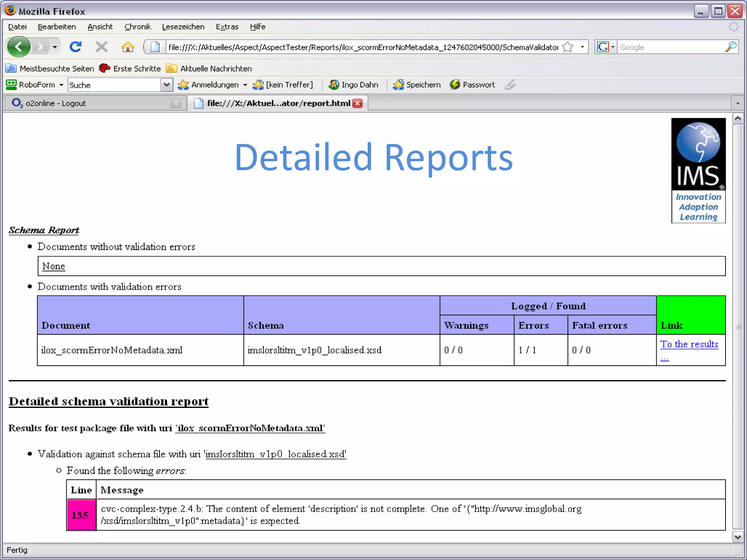This screenshot has height=560, width=747.
Task: Click the [kein Treffer] RoboForm button
Action: click(x=283, y=85)
